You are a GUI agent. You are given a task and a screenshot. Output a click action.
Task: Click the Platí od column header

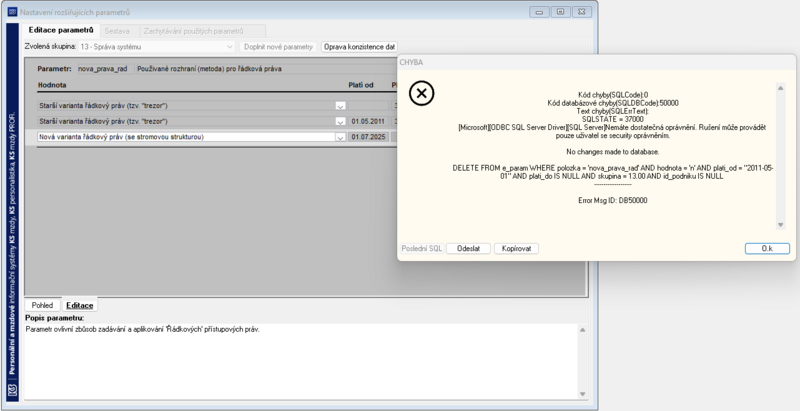coord(361,85)
